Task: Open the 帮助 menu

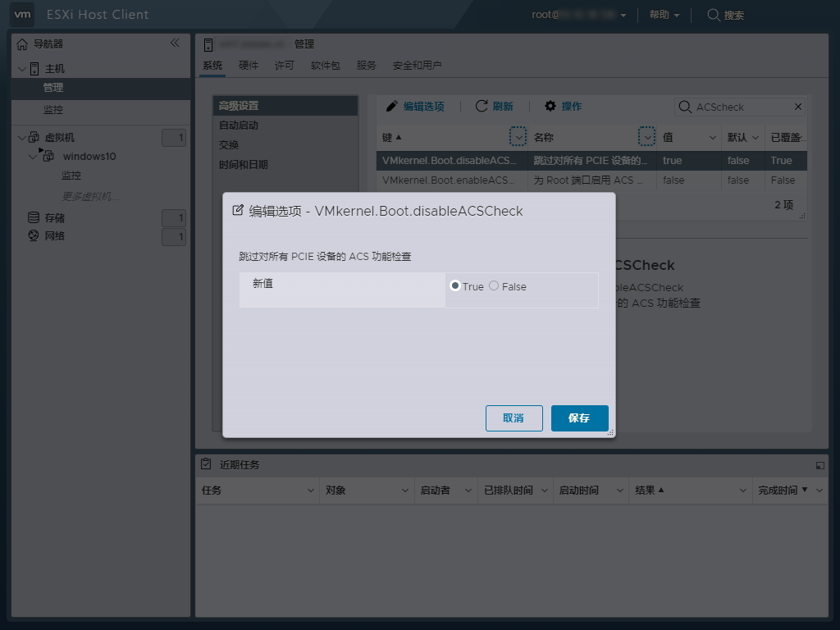Action: (662, 14)
